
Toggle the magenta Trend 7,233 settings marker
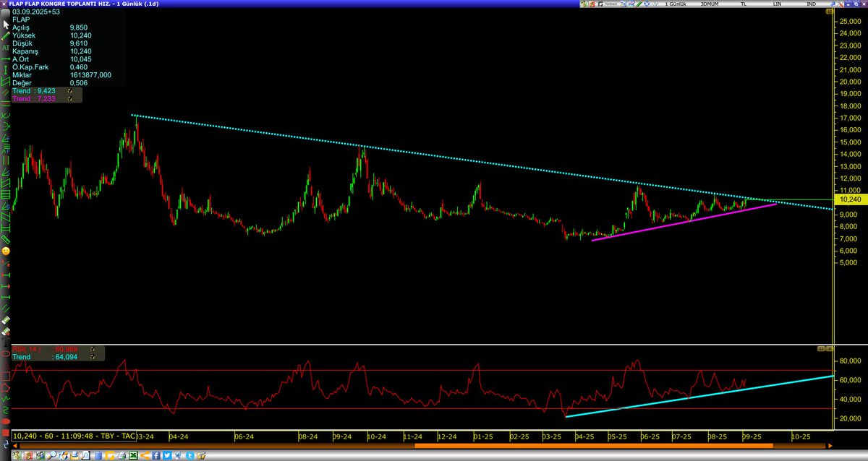[x=69, y=99]
